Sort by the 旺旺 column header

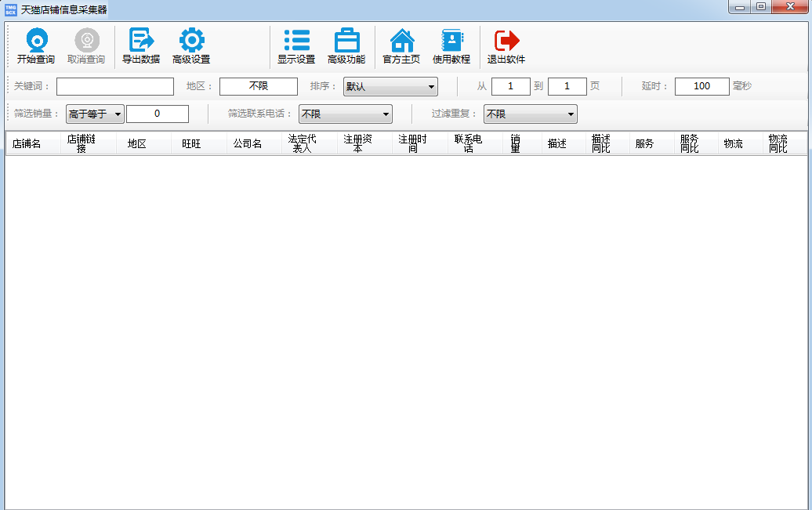coord(199,143)
